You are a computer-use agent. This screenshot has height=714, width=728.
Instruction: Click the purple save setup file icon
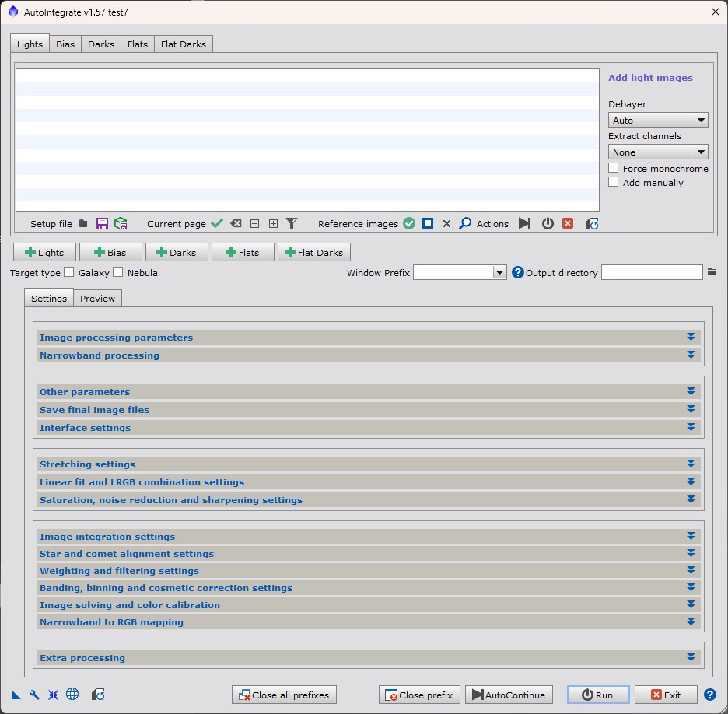[x=102, y=224]
